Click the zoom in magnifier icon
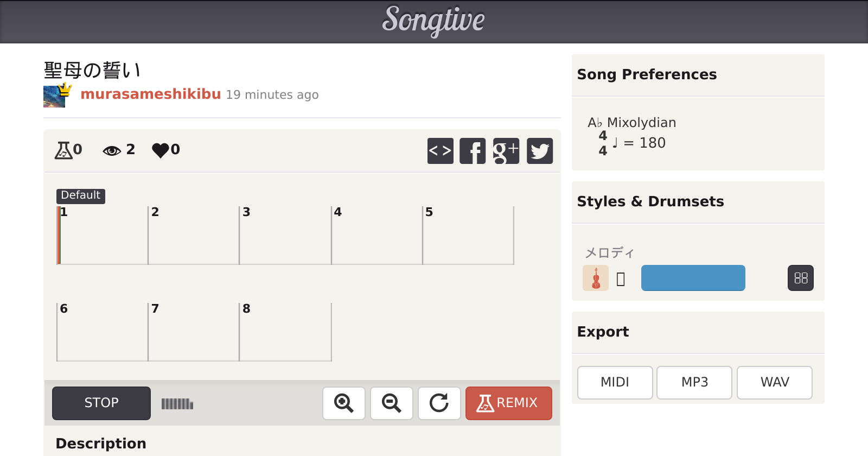 [343, 403]
